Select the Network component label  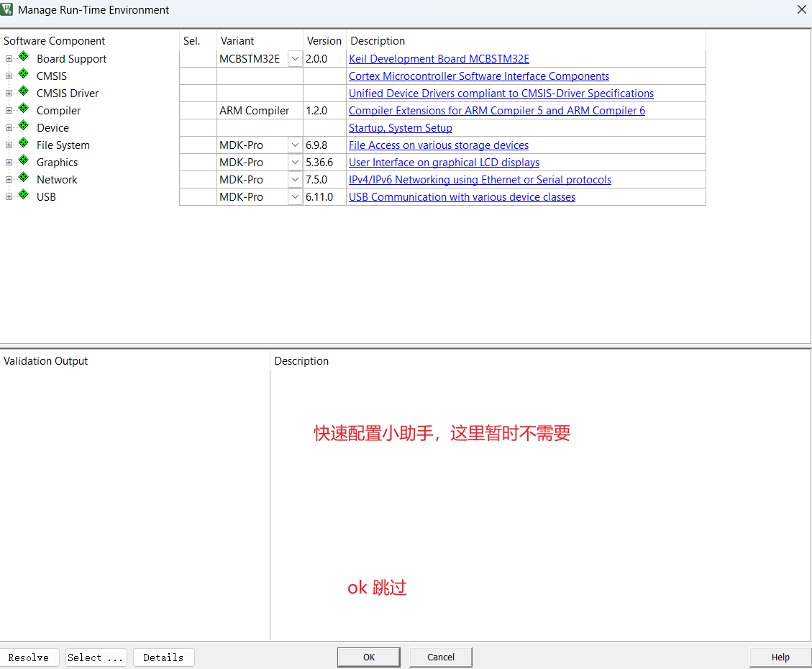[57, 180]
